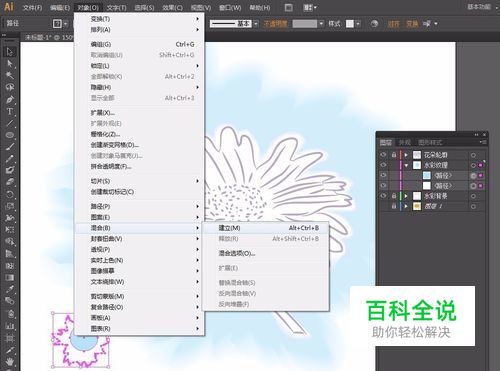The height and width of the screenshot is (371, 500).
Task: Click the 变换 link in control bar
Action: 412,24
